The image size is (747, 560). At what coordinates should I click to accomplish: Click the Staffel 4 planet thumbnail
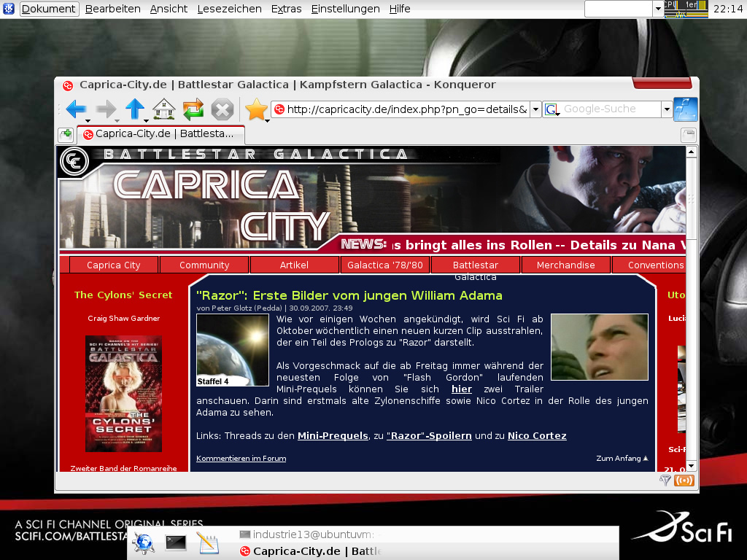(233, 350)
